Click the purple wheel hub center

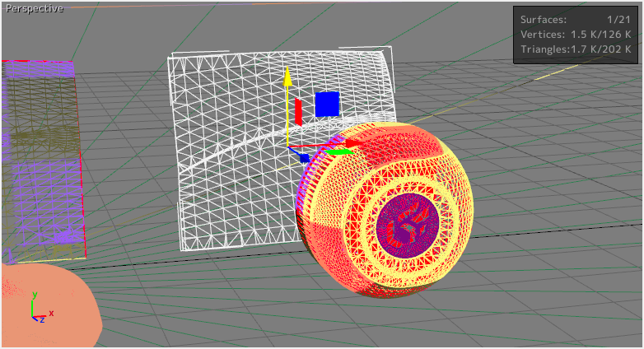[x=408, y=224]
